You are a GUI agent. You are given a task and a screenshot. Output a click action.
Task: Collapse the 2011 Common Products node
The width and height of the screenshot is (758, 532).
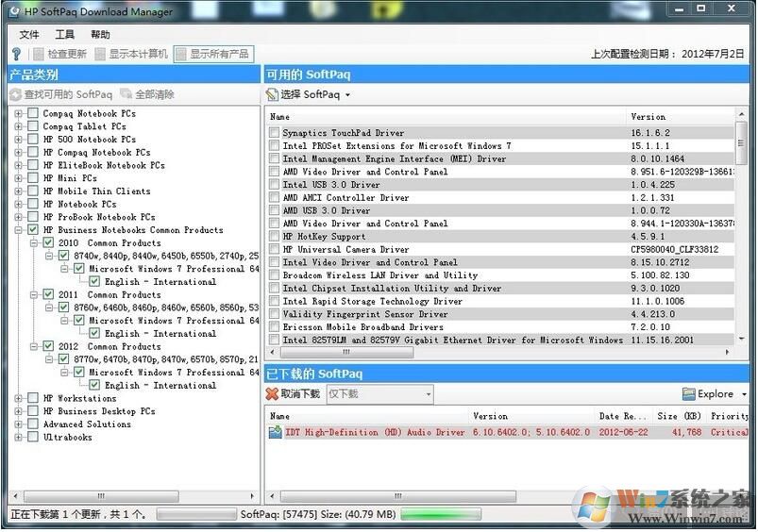pos(33,295)
